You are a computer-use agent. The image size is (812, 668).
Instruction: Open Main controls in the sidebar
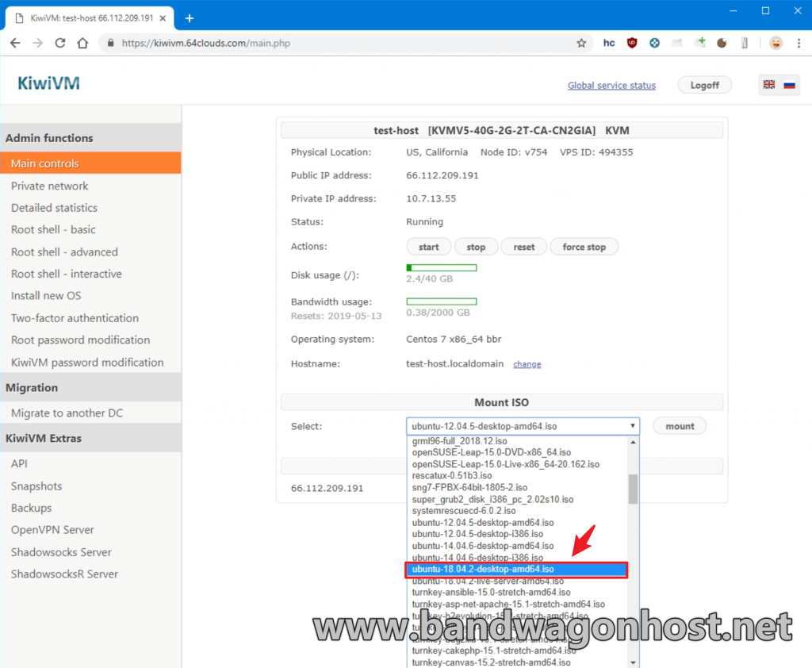(90, 163)
